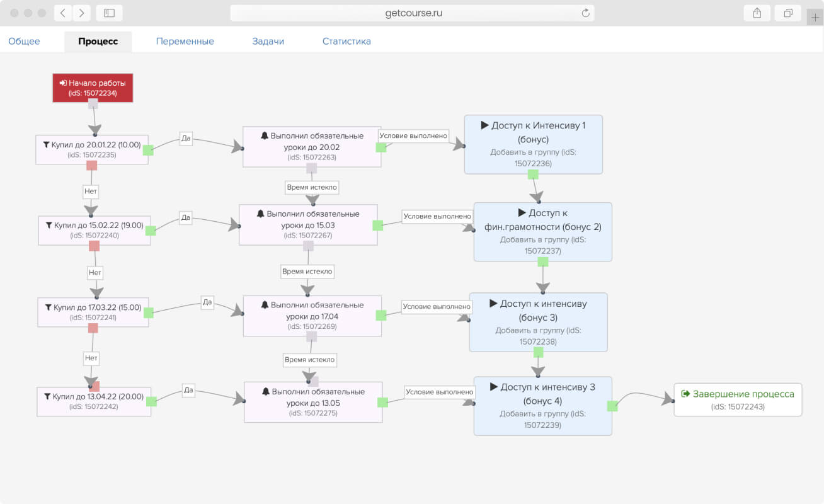Viewport: 824px width, 504px height.
Task: Select block Купил до 20.01.22 (10.00)
Action: point(92,149)
